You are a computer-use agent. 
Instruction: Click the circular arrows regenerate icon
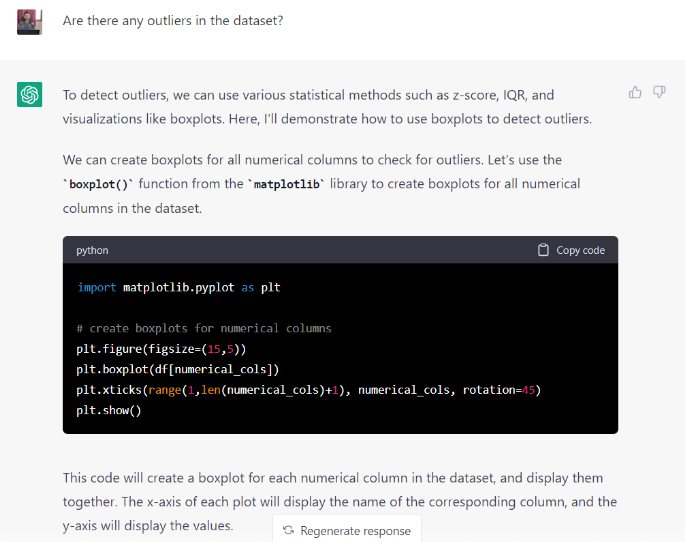tap(288, 531)
